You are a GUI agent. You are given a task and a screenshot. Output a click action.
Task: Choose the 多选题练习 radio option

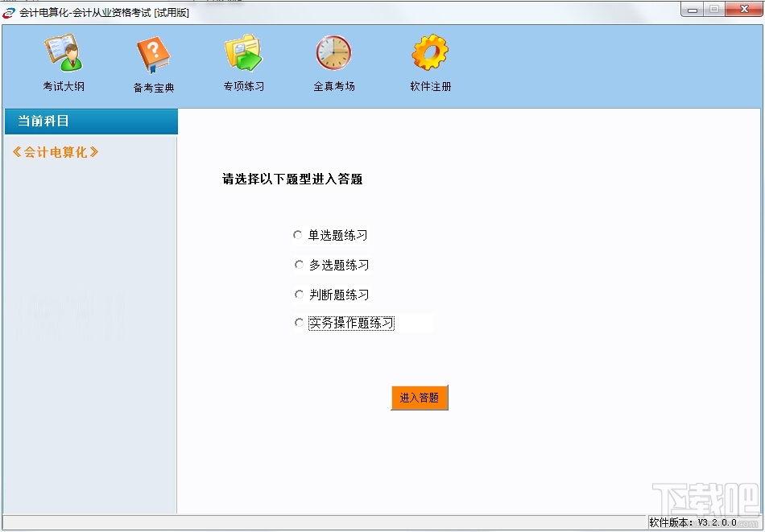(x=299, y=264)
